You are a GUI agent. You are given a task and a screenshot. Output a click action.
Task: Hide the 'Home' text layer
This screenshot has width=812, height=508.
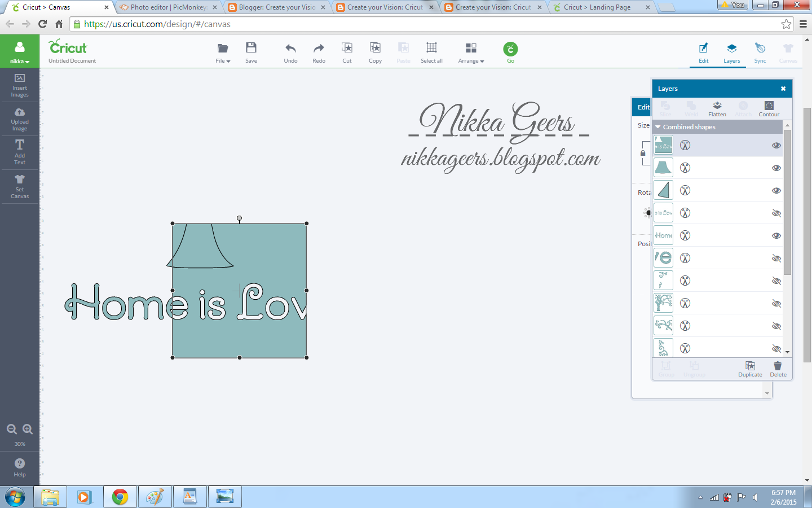776,235
